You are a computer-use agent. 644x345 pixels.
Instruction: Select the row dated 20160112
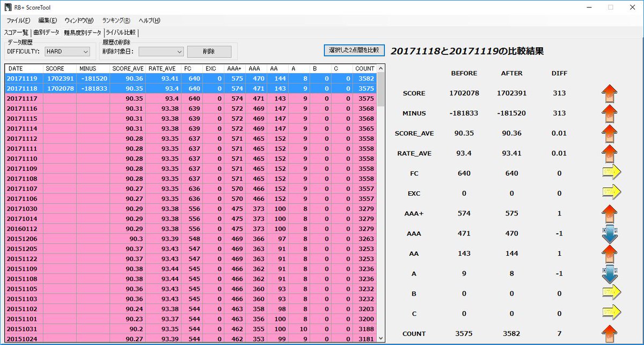click(x=191, y=228)
